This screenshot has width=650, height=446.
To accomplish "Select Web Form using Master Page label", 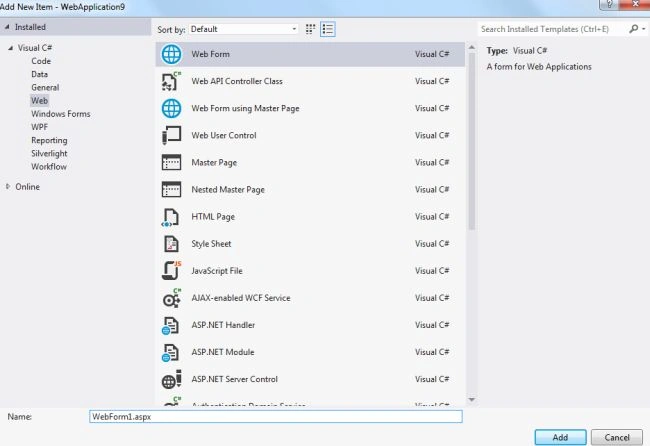I will coord(245,109).
